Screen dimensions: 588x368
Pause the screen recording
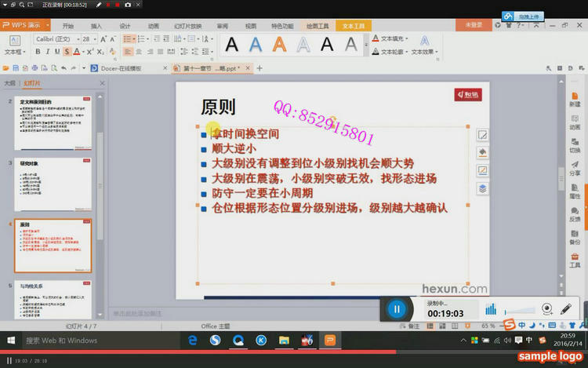397,309
